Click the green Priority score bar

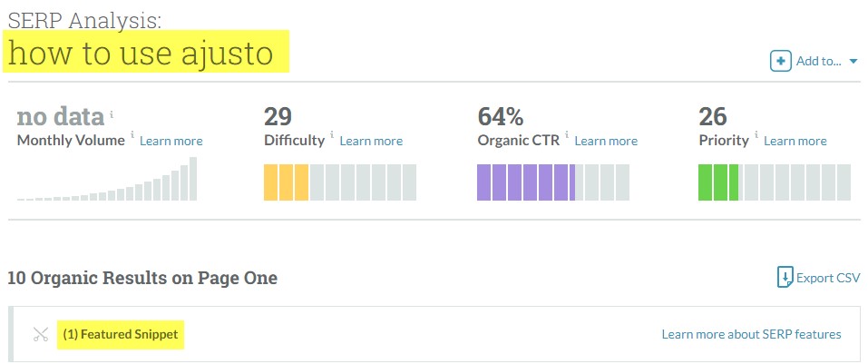[x=719, y=182]
